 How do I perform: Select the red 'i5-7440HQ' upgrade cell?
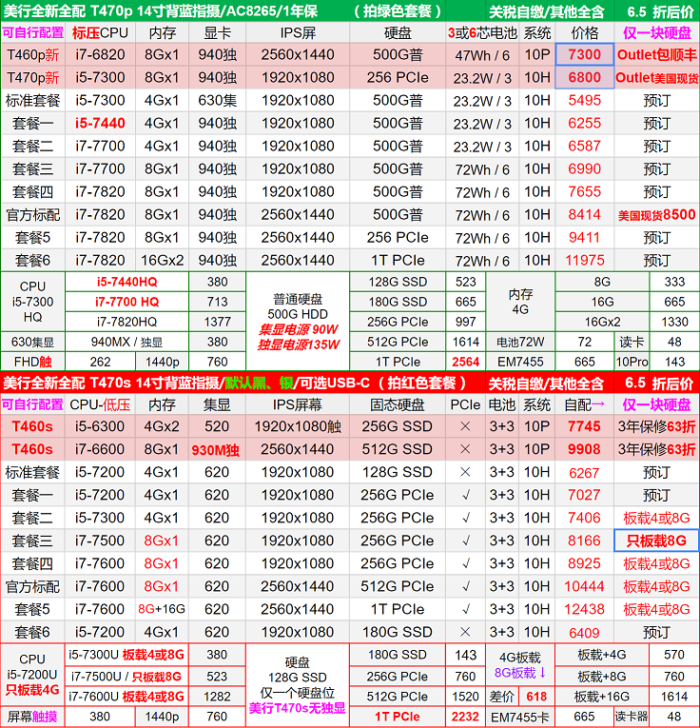coord(127,282)
